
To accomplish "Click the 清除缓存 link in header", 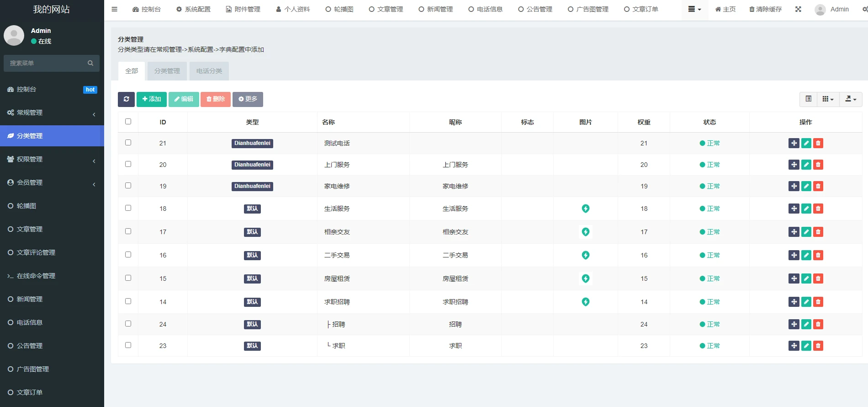I will click(766, 9).
